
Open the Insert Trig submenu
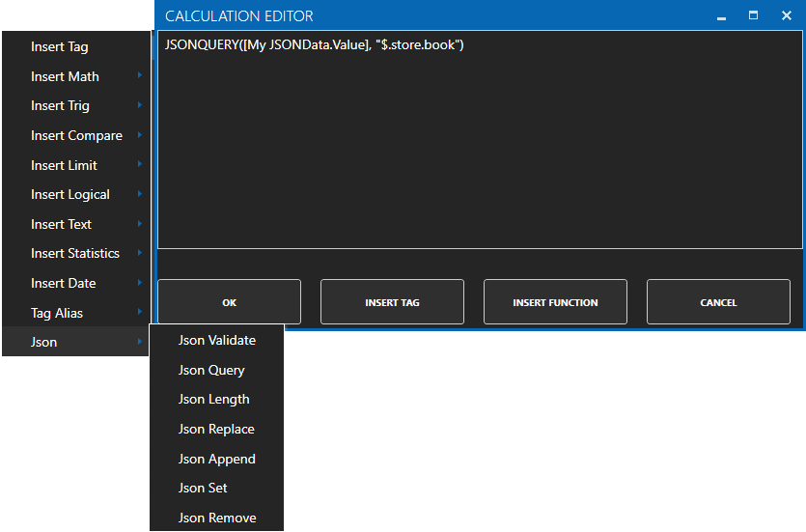[60, 105]
